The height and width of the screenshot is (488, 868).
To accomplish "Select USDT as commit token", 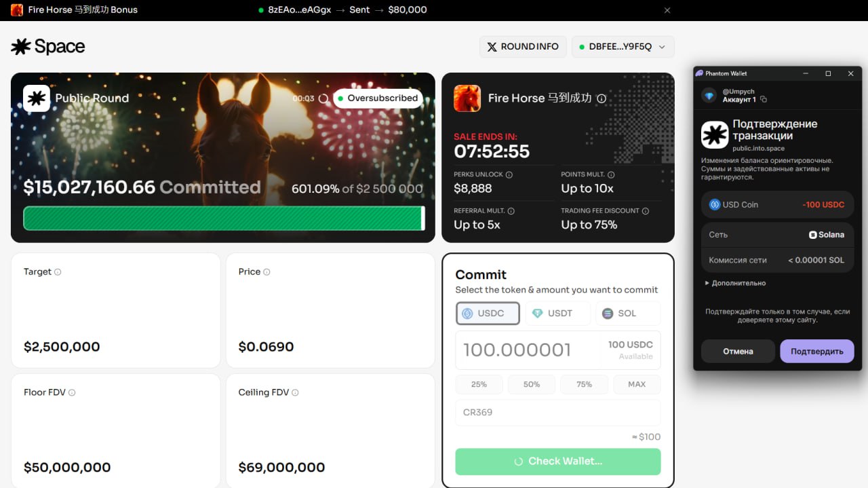I will click(558, 314).
